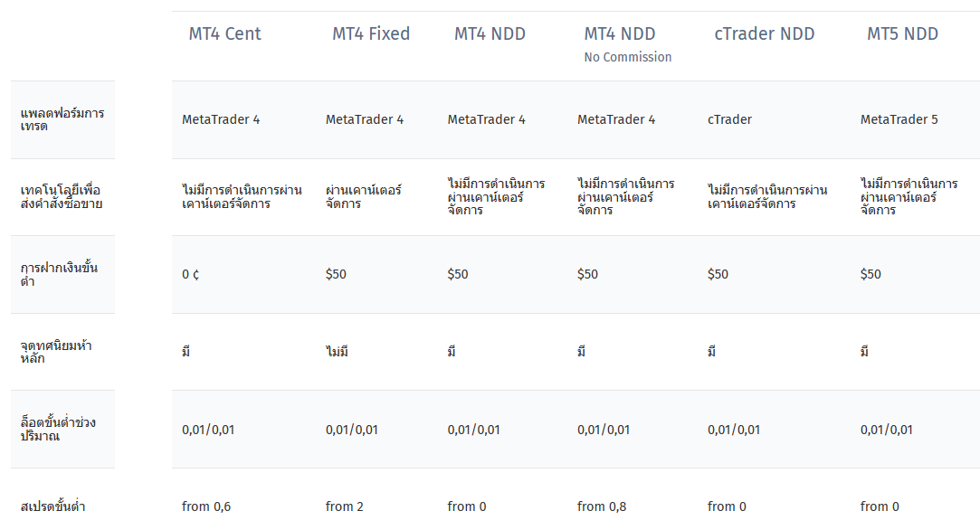Select the from 2 spread value

tap(344, 506)
